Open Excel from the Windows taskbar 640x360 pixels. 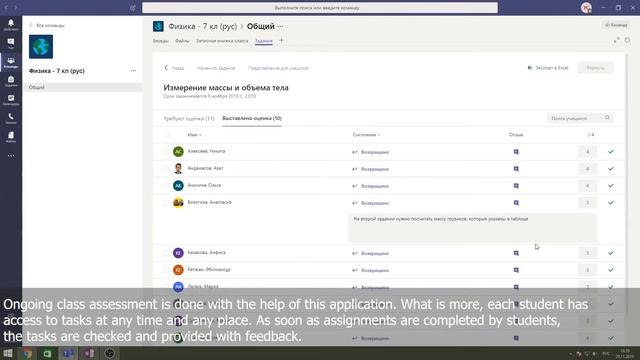(47, 353)
